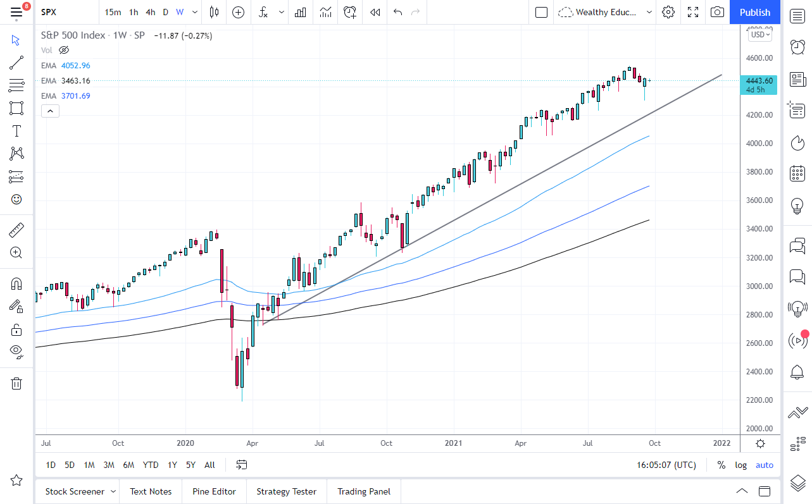Toggle Magnet mode in the left toolbar
812x504 pixels.
[16, 283]
